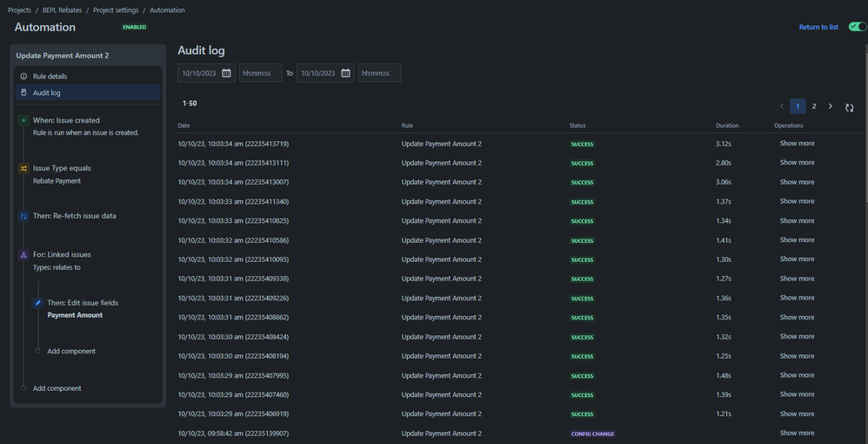Viewport: 868px width, 444px height.
Task: Click the end time hh:mm:ss field
Action: pyautogui.click(x=380, y=73)
